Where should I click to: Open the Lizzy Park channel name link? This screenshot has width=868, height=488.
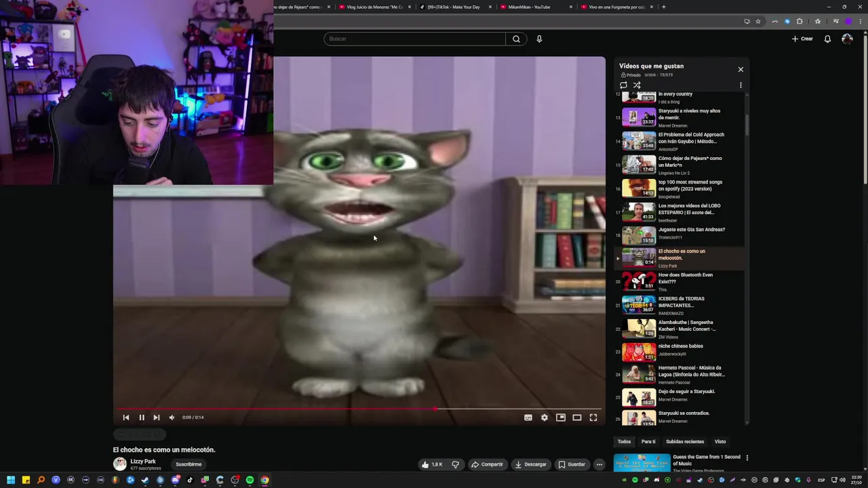click(x=143, y=461)
